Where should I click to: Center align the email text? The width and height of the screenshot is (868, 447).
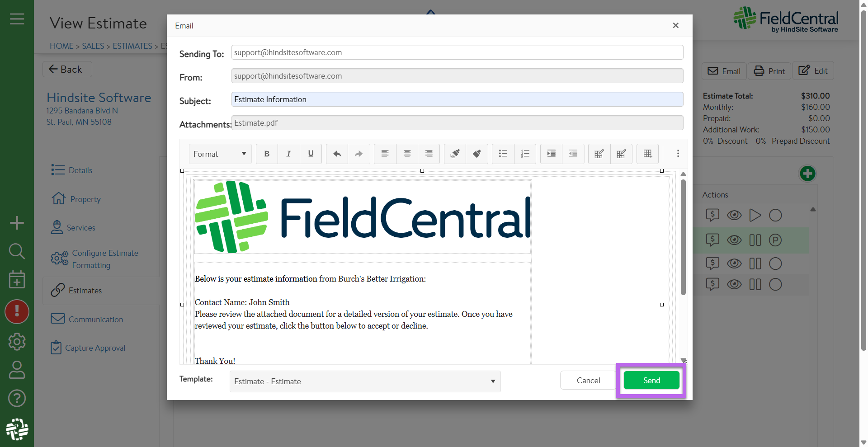[407, 154]
